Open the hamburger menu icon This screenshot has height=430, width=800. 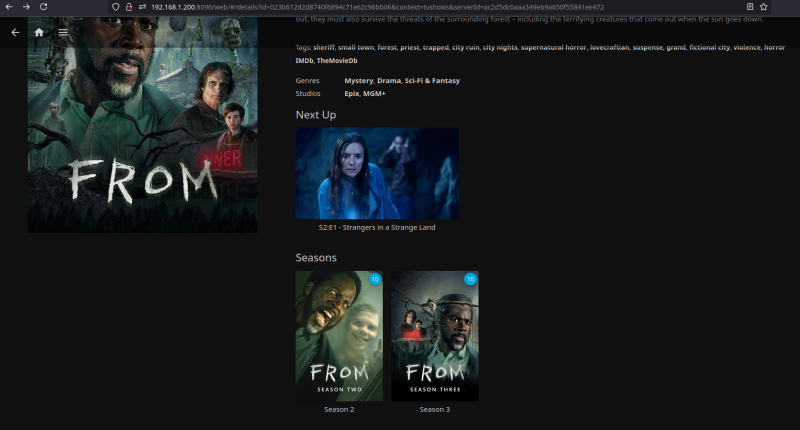(x=63, y=32)
